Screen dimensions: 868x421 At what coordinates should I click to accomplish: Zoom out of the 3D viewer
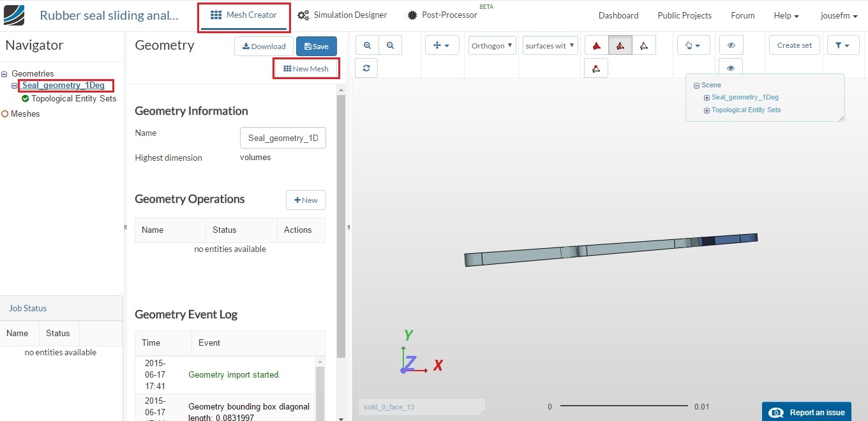pyautogui.click(x=390, y=45)
